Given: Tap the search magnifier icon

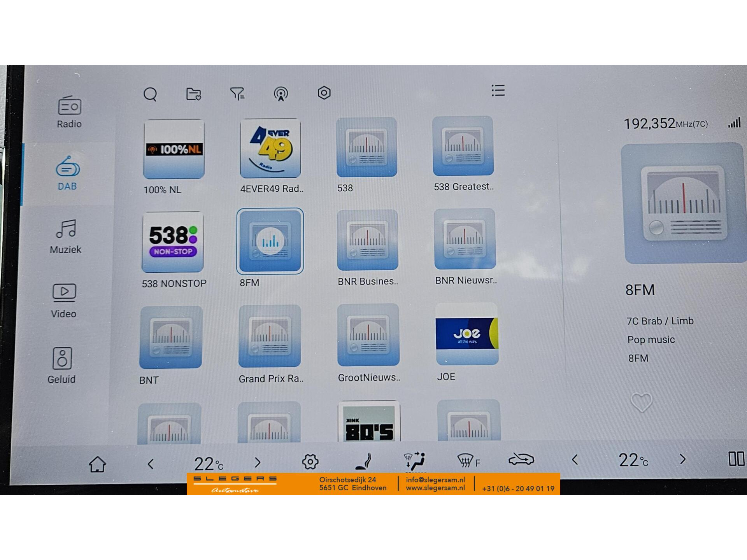Looking at the screenshot, I should pyautogui.click(x=150, y=94).
